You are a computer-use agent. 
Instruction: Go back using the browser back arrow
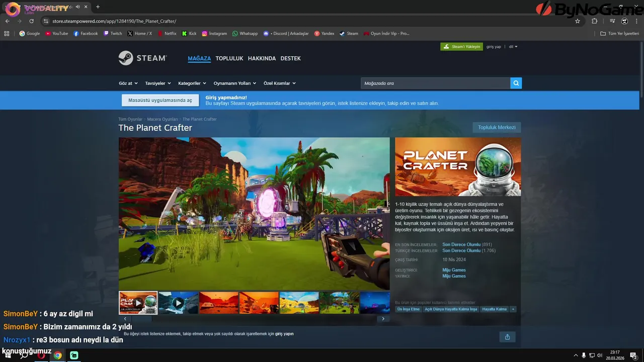click(8, 21)
